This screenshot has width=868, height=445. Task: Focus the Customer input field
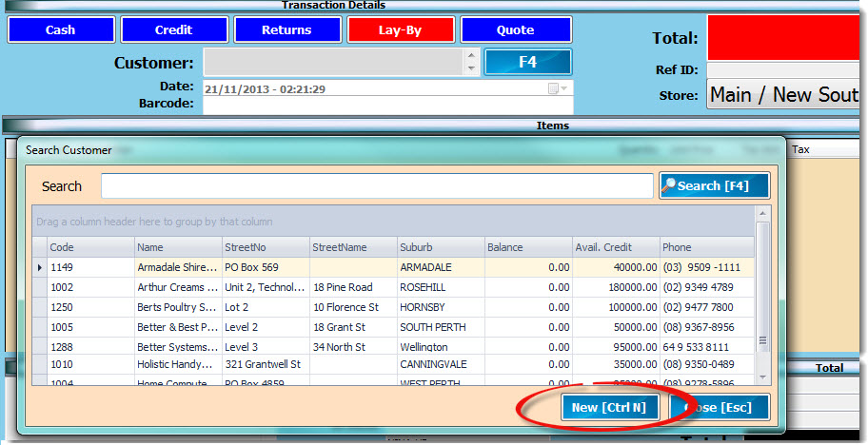pyautogui.click(x=334, y=62)
